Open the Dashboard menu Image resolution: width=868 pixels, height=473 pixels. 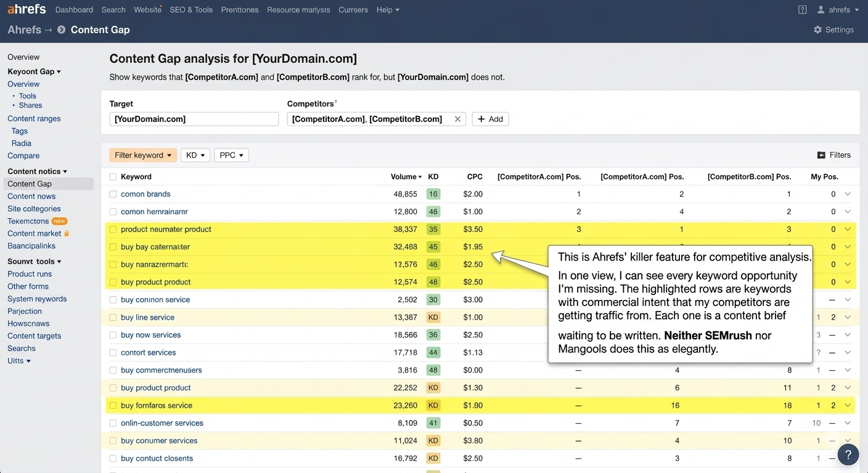[x=74, y=10]
